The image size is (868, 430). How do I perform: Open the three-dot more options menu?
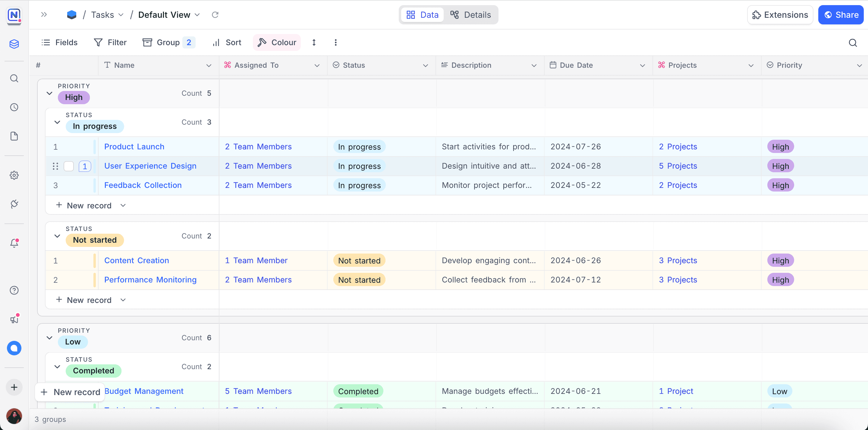click(335, 42)
